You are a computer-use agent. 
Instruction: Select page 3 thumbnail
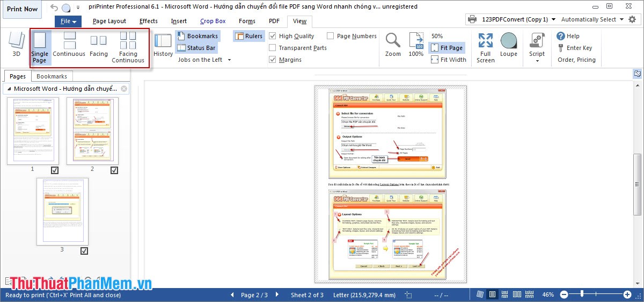[62, 211]
